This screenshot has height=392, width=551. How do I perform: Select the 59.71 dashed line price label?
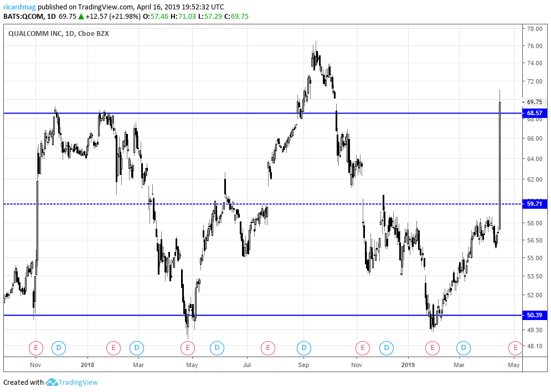[534, 204]
